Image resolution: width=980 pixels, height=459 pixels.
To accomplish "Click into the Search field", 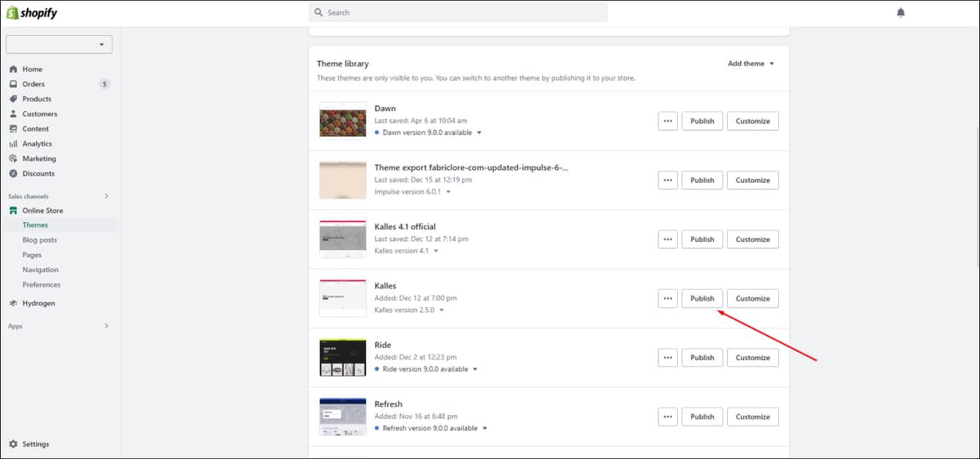I will 458,12.
